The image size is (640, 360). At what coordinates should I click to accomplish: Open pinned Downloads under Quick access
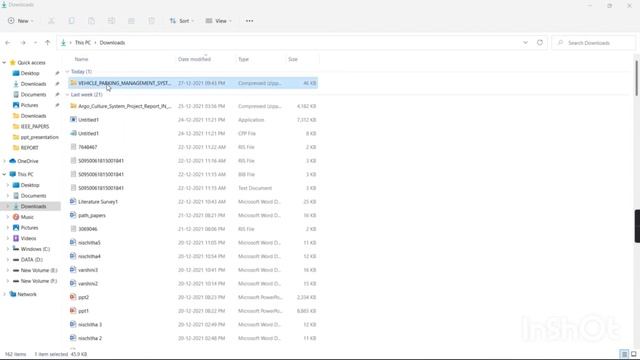click(33, 84)
